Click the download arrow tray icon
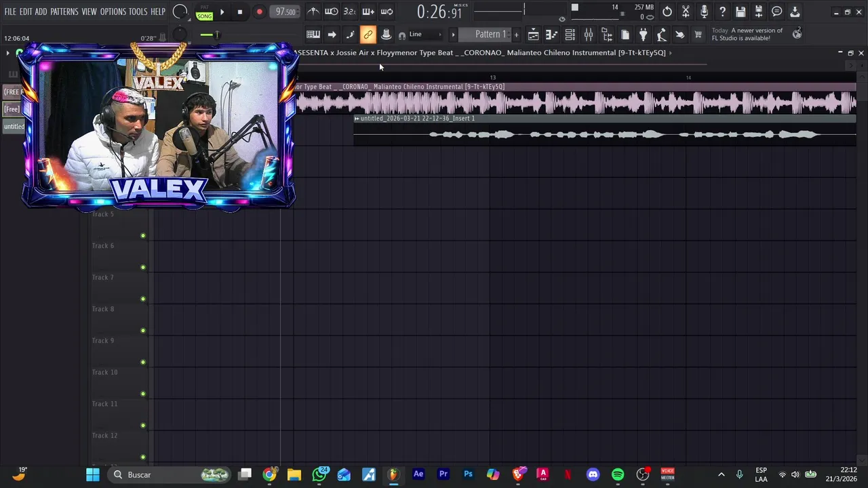Image resolution: width=868 pixels, height=488 pixels. click(795, 12)
